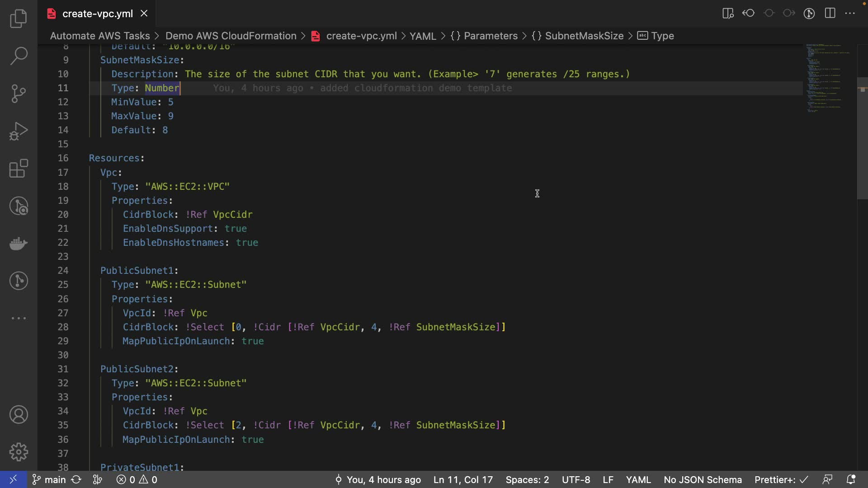Change YAML language mode in status bar
868x488 pixels.
click(x=638, y=479)
